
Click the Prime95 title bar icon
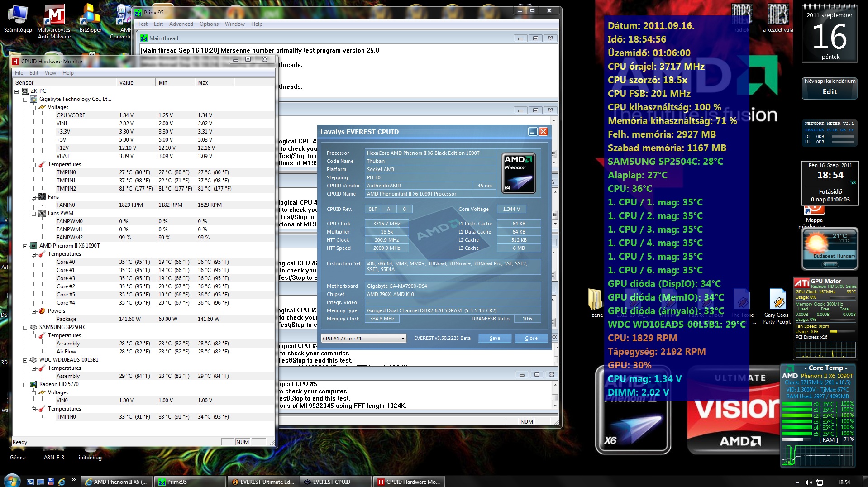click(x=138, y=12)
